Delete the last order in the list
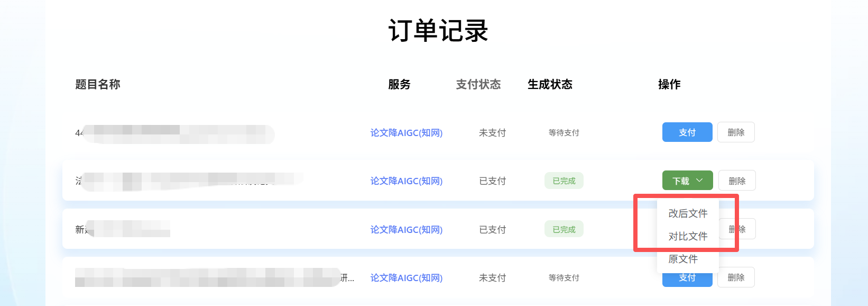This screenshot has width=868, height=306. point(736,277)
